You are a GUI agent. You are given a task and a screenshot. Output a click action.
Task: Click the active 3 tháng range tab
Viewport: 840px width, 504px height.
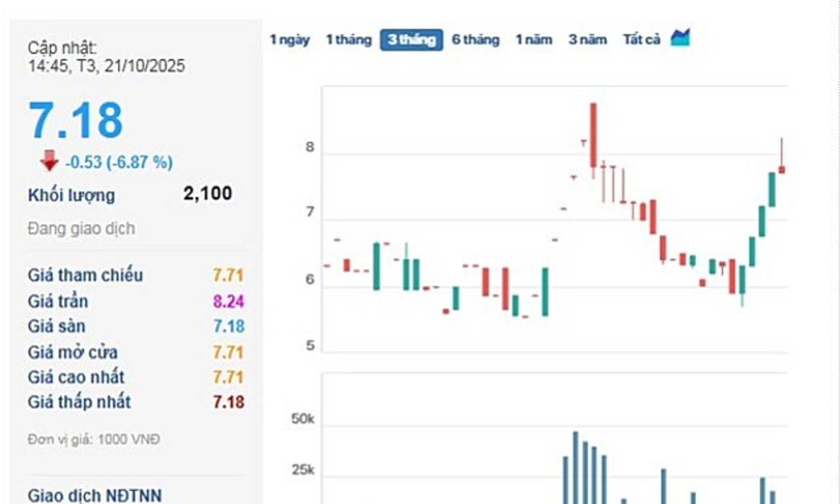pyautogui.click(x=411, y=39)
